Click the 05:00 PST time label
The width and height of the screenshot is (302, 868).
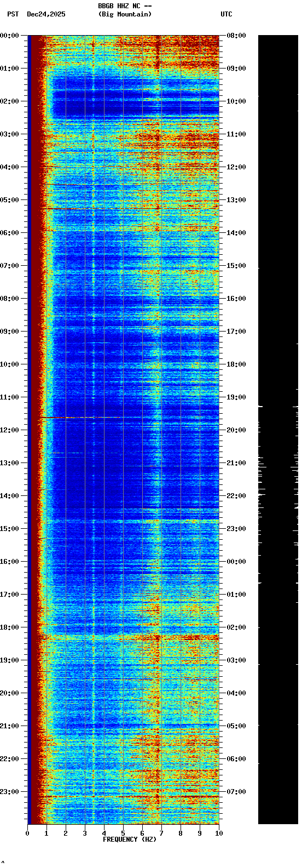9,200
